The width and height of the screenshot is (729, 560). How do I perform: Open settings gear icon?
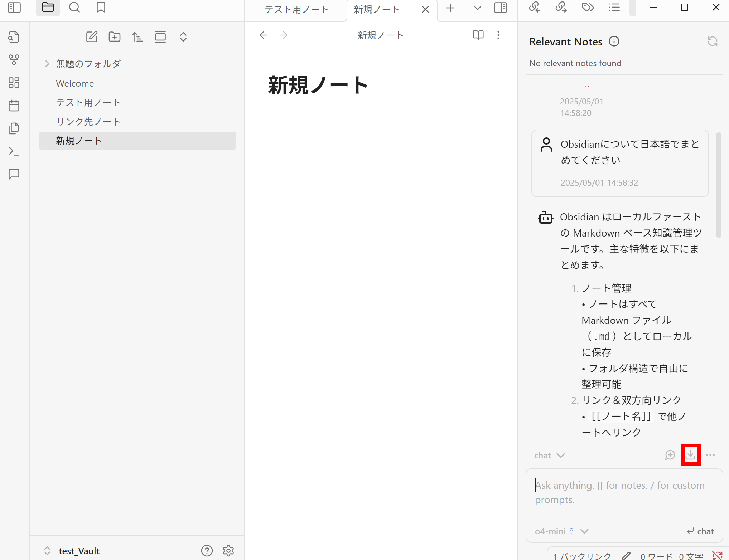click(x=228, y=551)
